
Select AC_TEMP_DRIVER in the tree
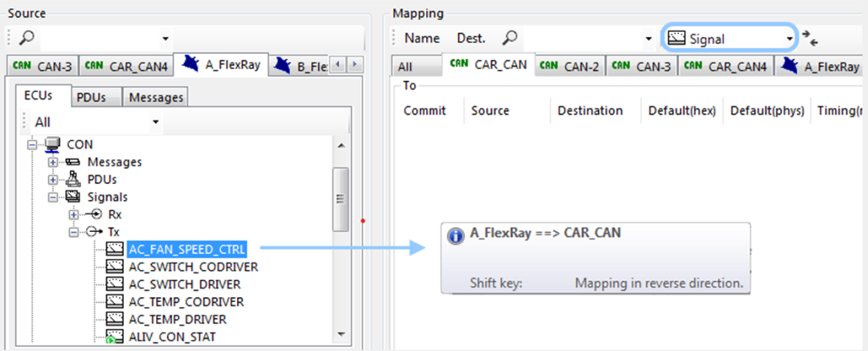[177, 320]
